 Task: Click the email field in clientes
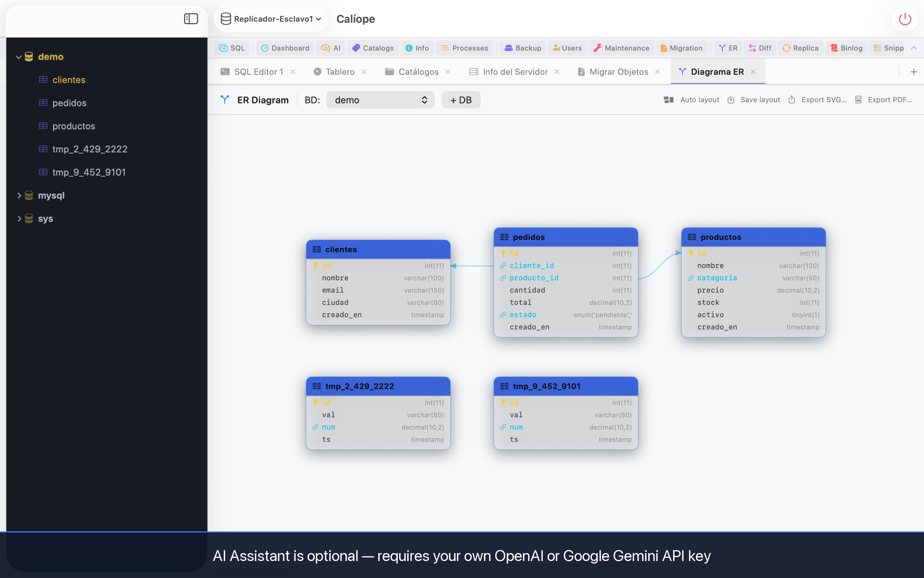pos(378,290)
